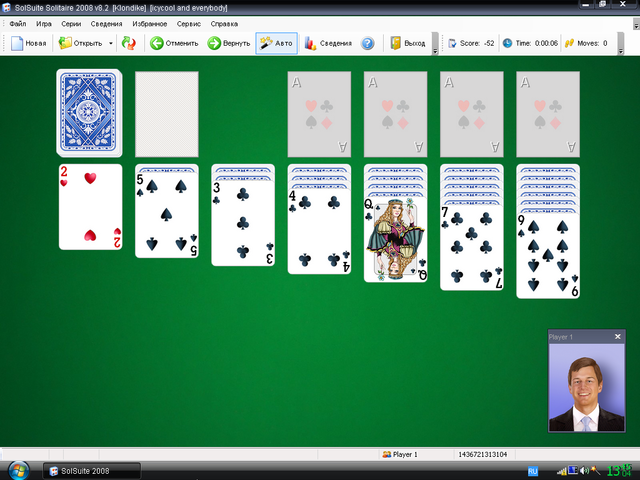Screen dimensions: 640x480
Task: Expand score toolbar overflow chevron
Action: [x=621, y=43]
